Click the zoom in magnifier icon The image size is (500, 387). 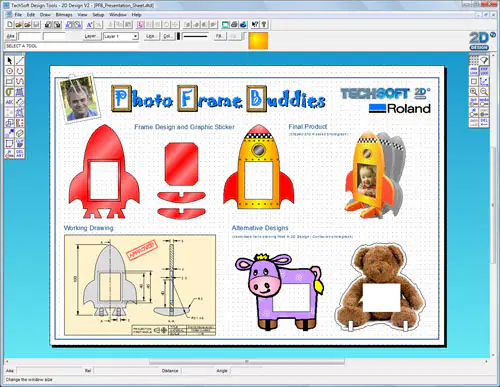pos(473,91)
